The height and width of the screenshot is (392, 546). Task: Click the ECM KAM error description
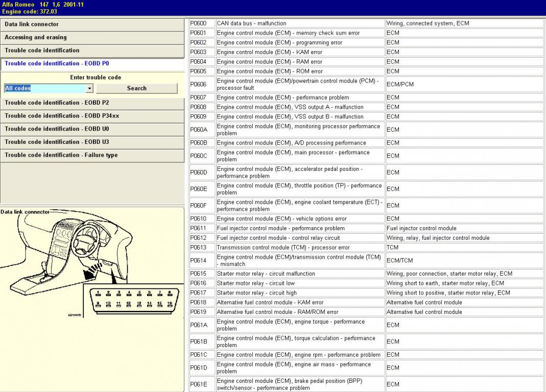pos(300,52)
